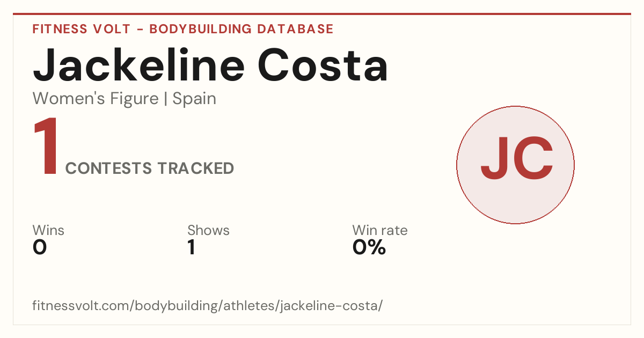Image resolution: width=644 pixels, height=338 pixels.
Task: Select the Win rate label
Action: [380, 230]
